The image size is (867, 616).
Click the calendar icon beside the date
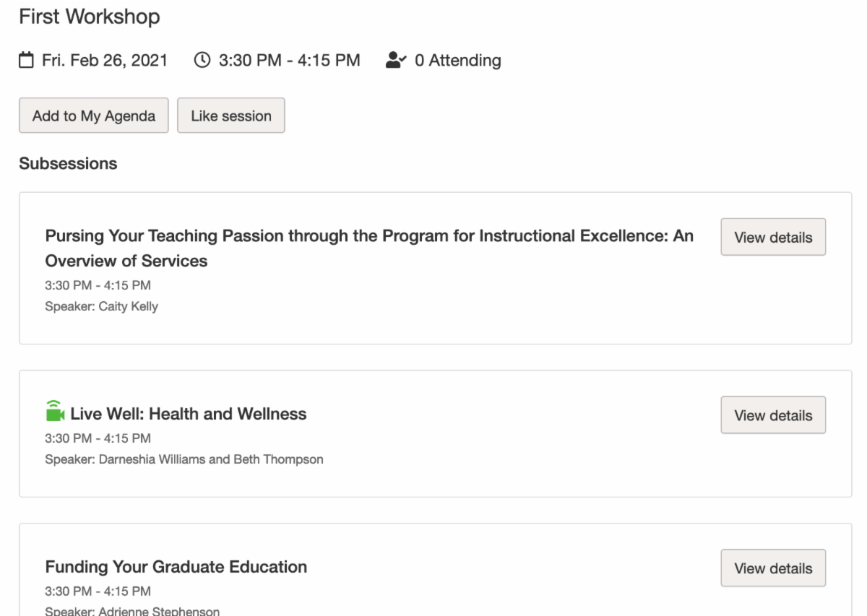point(26,61)
